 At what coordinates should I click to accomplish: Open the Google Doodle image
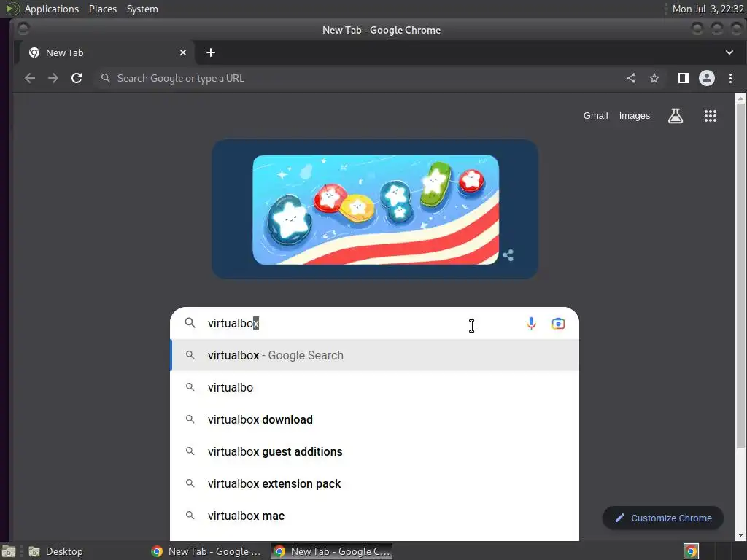[376, 209]
